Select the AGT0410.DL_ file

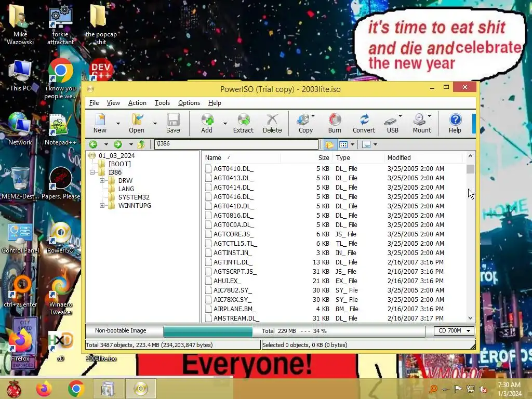click(233, 169)
